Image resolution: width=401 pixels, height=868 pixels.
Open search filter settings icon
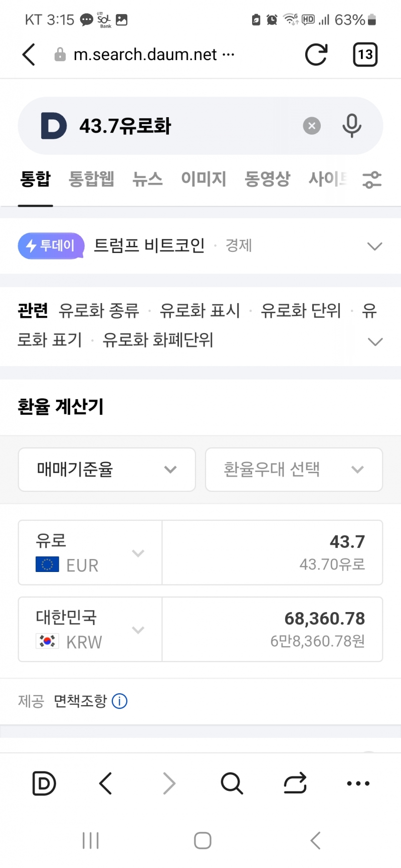(x=372, y=179)
